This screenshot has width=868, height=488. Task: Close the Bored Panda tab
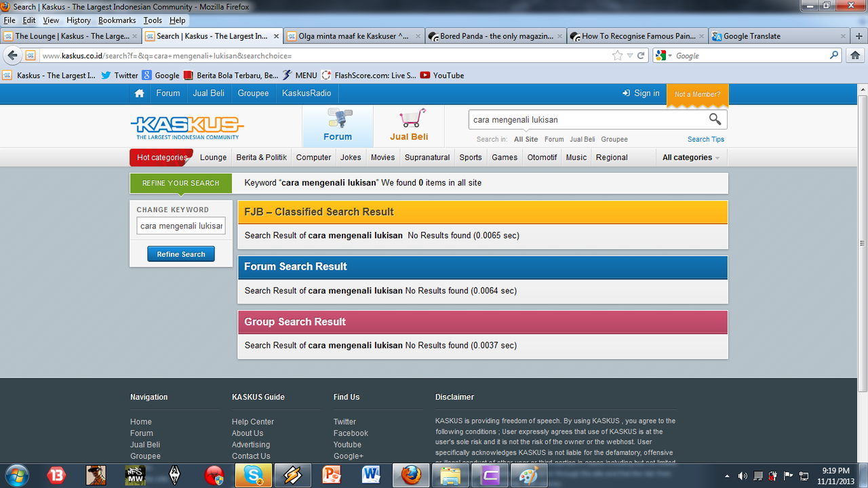[x=561, y=36]
